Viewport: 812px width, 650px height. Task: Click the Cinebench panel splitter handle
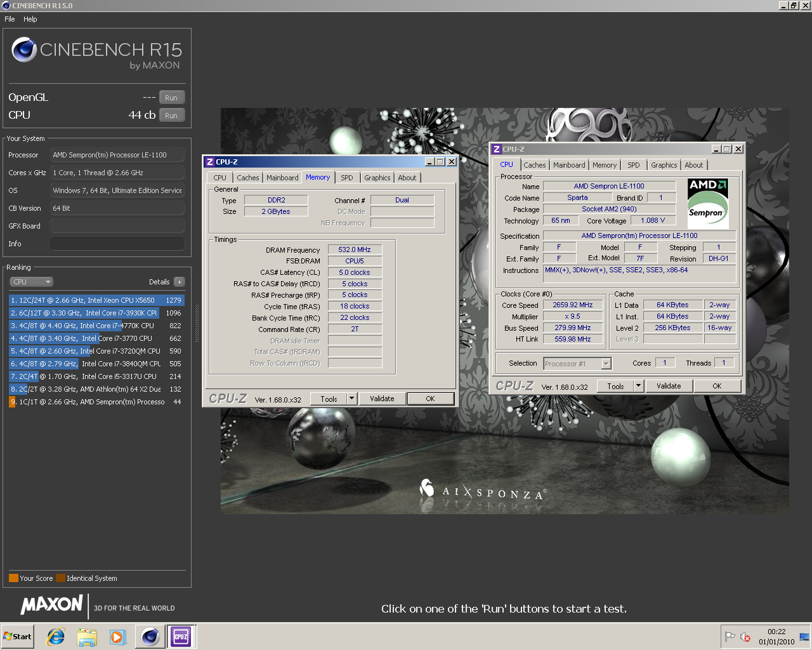pos(197,324)
